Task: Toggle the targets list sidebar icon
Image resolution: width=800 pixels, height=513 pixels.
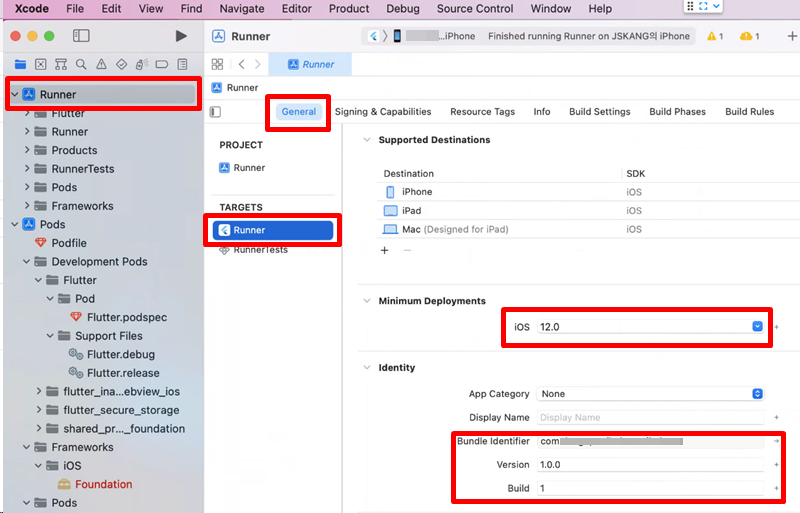Action: (215, 112)
